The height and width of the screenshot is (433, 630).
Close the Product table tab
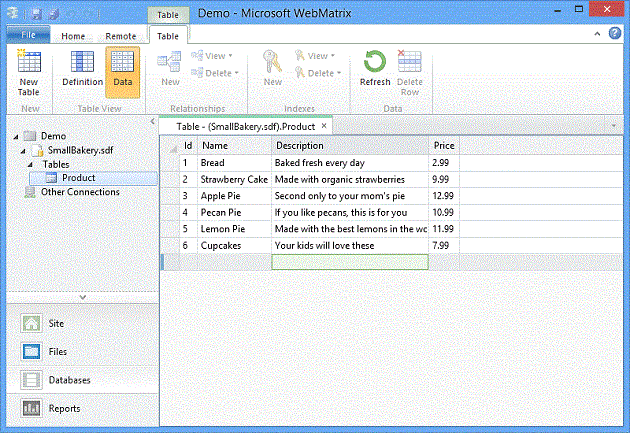pos(324,126)
